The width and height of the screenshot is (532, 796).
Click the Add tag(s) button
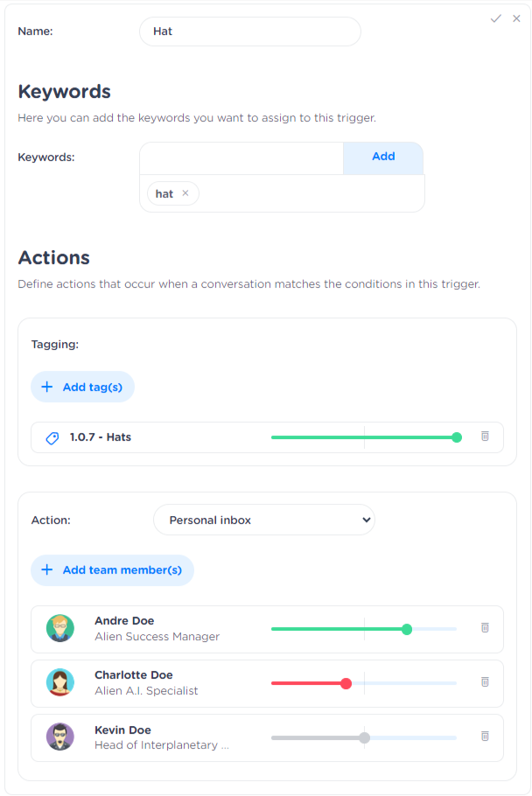(82, 387)
